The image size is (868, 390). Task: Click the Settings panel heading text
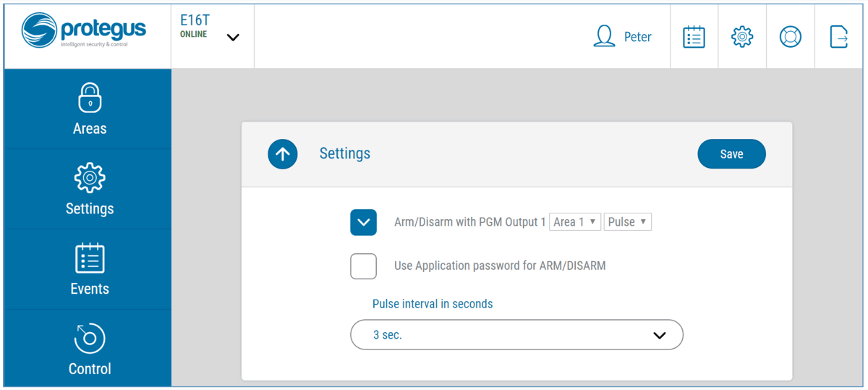tap(345, 153)
